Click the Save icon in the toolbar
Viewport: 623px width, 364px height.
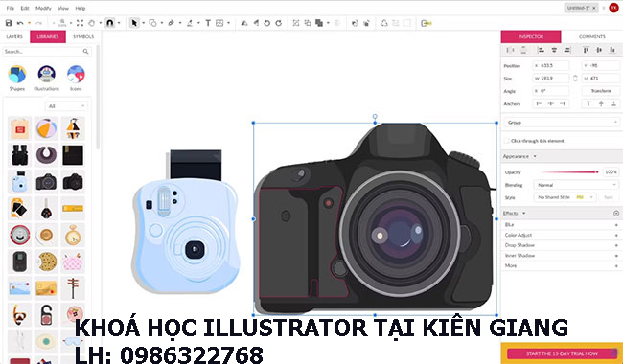(x=9, y=23)
